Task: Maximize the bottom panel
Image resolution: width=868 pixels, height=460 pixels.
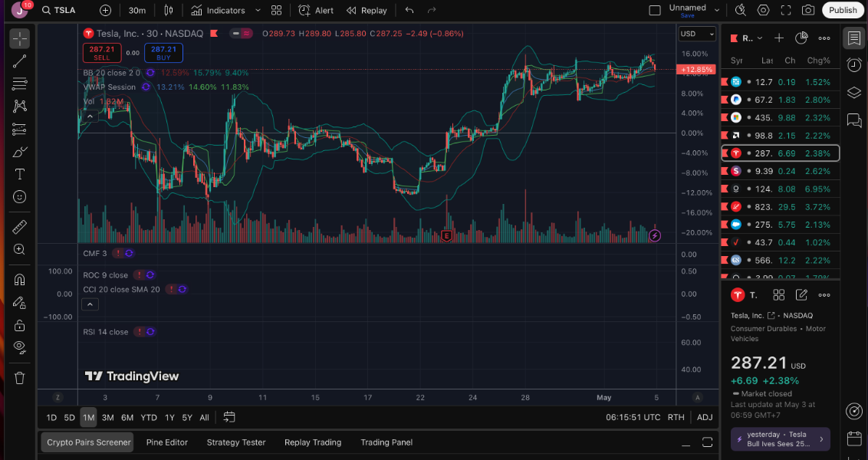Action: pos(708,442)
